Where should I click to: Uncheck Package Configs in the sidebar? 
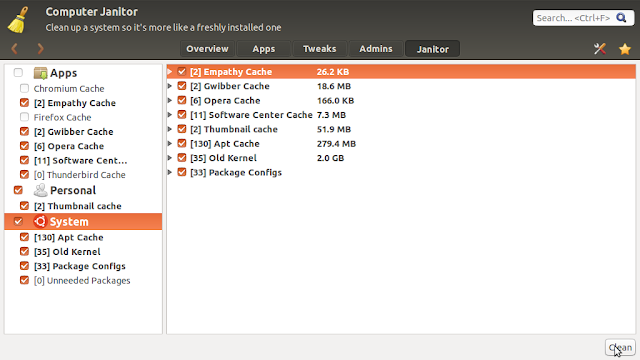tap(24, 266)
